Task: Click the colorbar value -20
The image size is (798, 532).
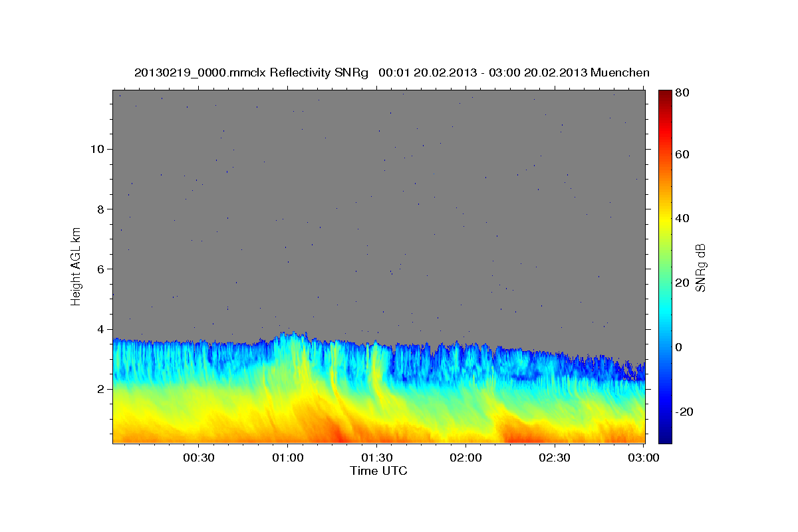Action: pyautogui.click(x=683, y=412)
